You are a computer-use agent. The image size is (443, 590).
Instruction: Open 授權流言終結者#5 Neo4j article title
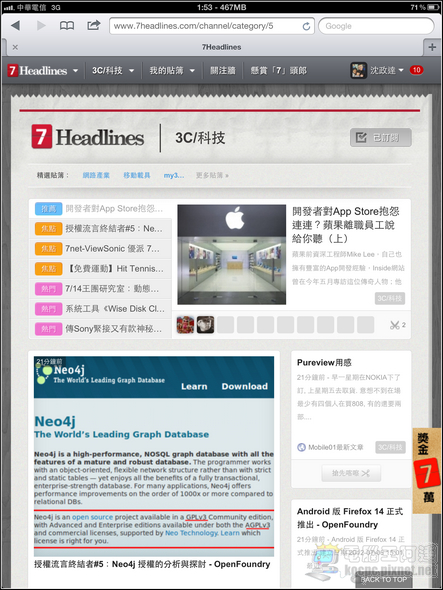152,564
